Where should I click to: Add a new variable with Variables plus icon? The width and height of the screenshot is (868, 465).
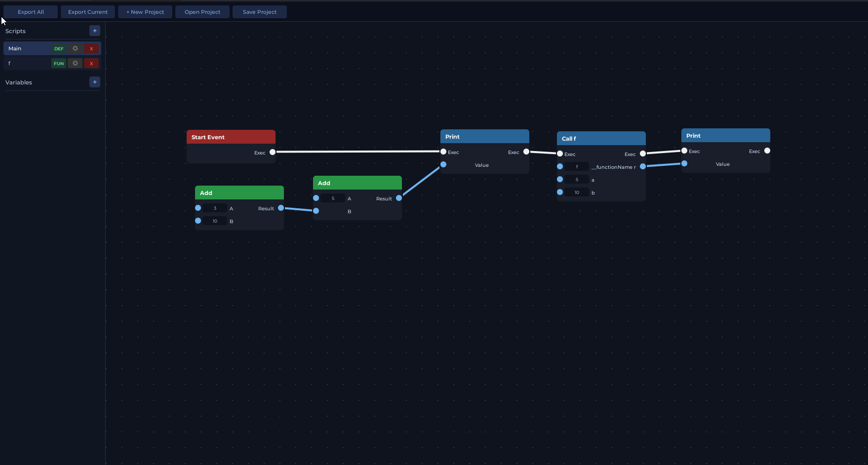[95, 82]
